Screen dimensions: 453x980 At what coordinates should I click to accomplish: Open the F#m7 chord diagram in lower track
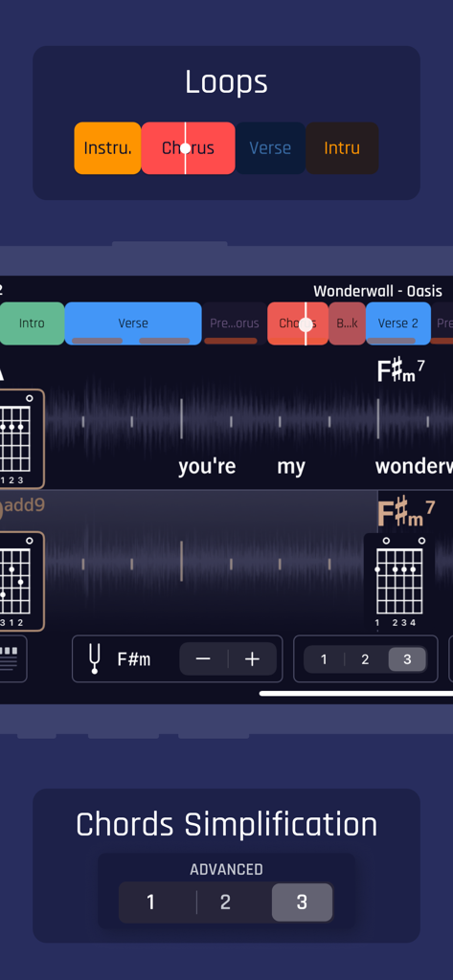click(399, 581)
